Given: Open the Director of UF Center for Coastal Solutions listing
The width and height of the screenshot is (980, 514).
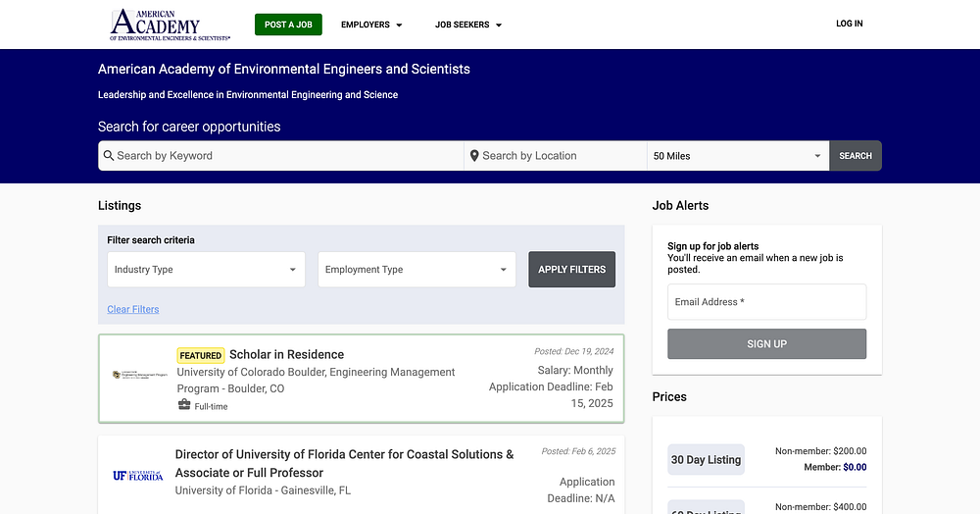Looking at the screenshot, I should click(344, 463).
